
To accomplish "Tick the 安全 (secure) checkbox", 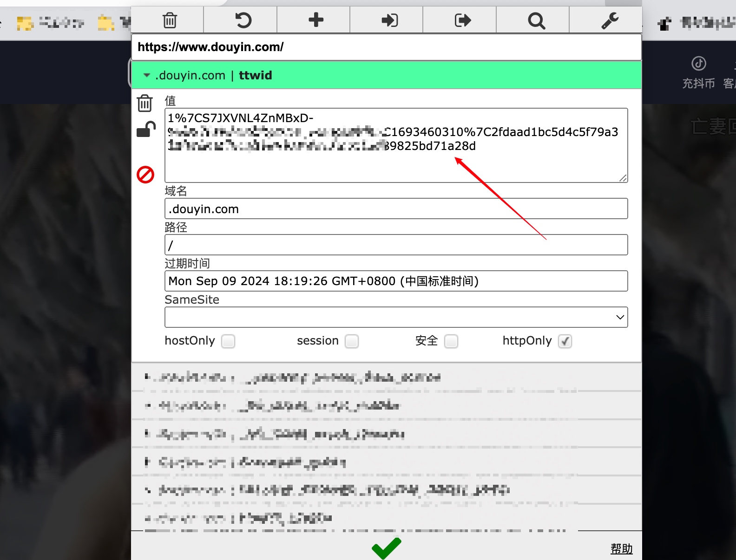I will (x=451, y=341).
